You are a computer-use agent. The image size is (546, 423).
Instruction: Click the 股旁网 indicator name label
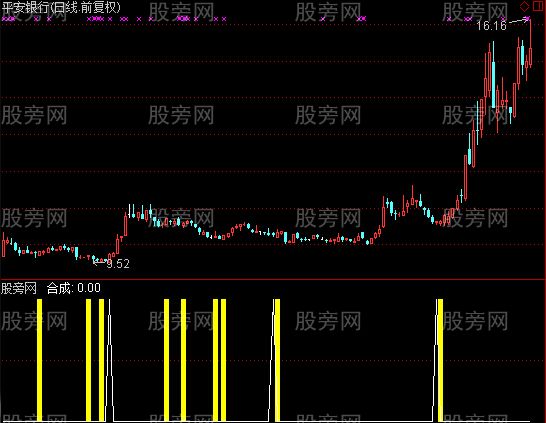click(19, 288)
